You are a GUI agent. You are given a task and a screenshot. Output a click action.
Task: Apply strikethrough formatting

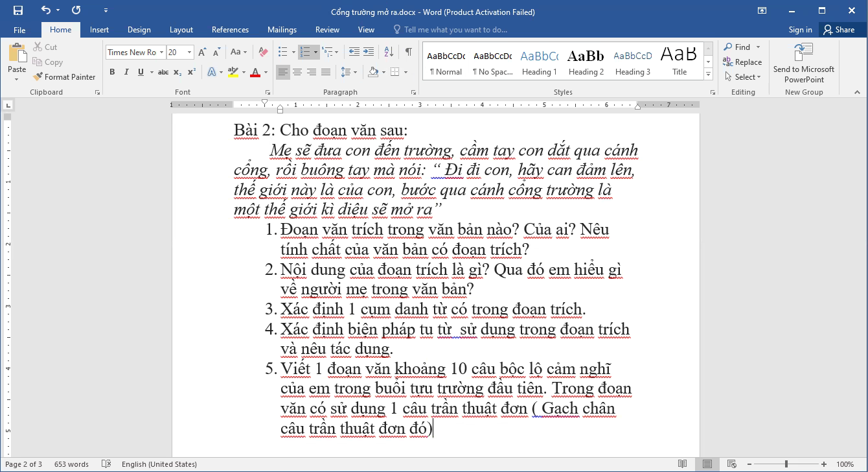[x=163, y=72]
